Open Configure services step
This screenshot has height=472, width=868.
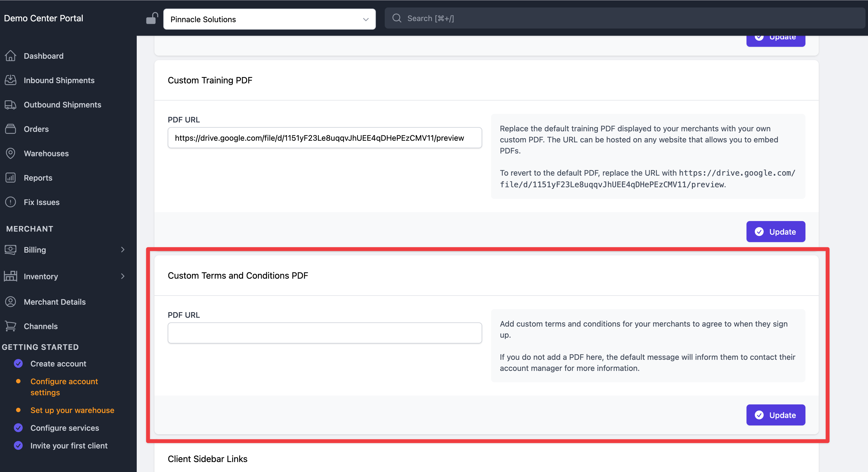(x=65, y=428)
